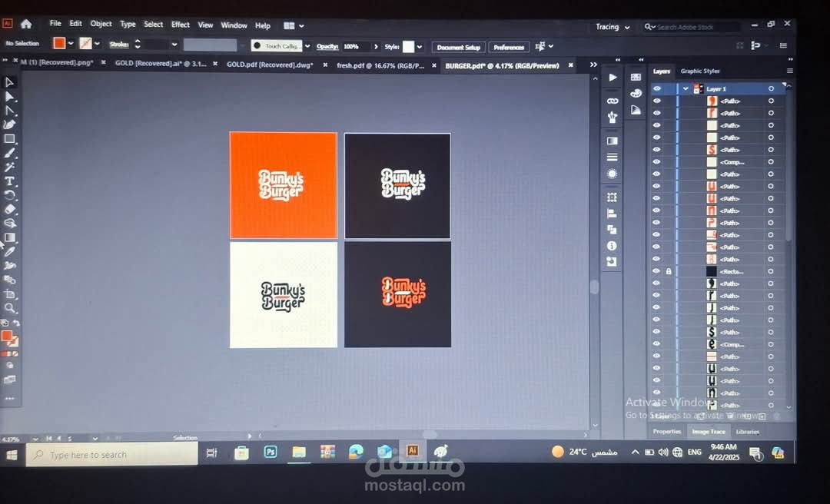Screen dimensions: 830x504
Task: Open the Gradient panel icon in dock
Action: pos(612,141)
